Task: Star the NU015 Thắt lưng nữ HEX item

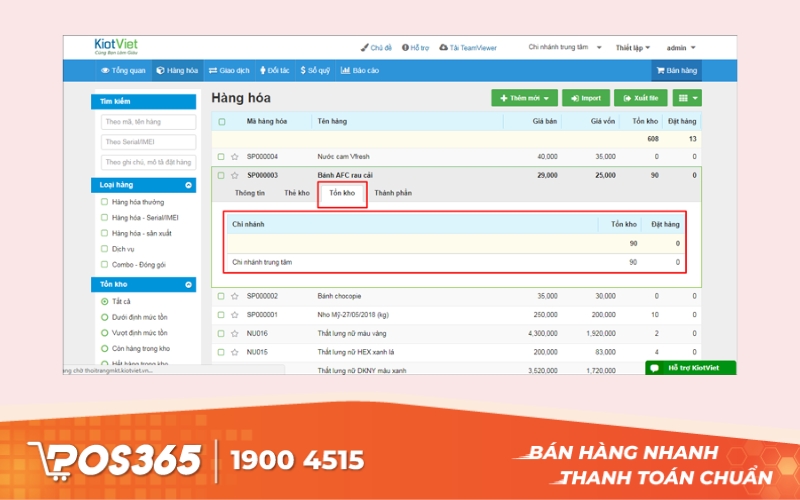Action: (x=235, y=352)
